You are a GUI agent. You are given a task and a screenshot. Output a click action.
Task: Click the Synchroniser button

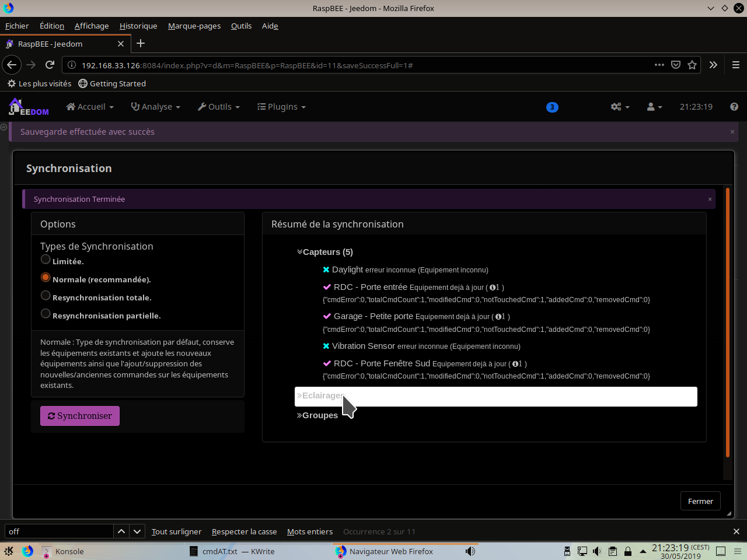point(80,416)
